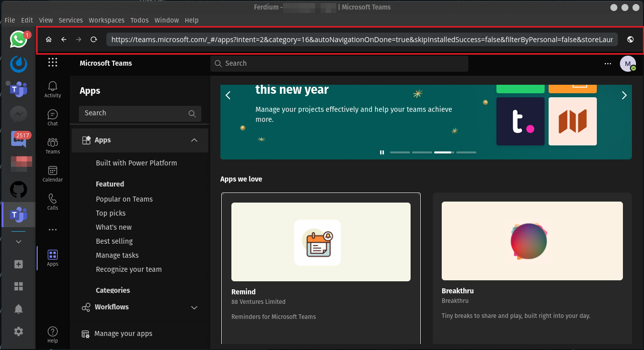This screenshot has height=350, width=644.
Task: Open Recognize your team category
Action: coord(128,269)
